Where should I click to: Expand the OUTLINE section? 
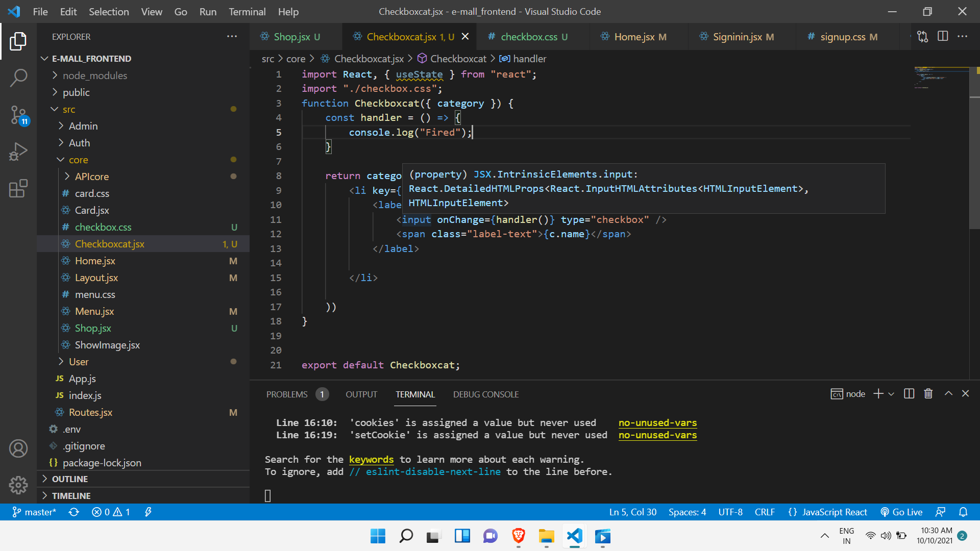[x=143, y=479]
